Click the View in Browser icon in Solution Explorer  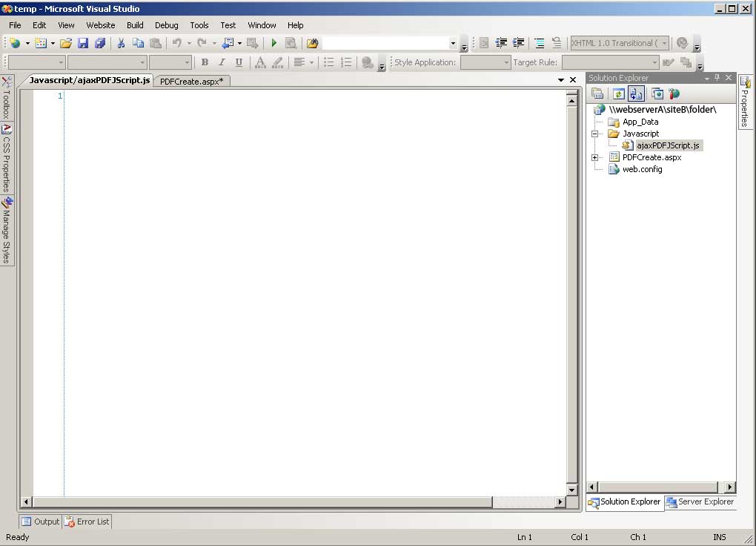(657, 93)
